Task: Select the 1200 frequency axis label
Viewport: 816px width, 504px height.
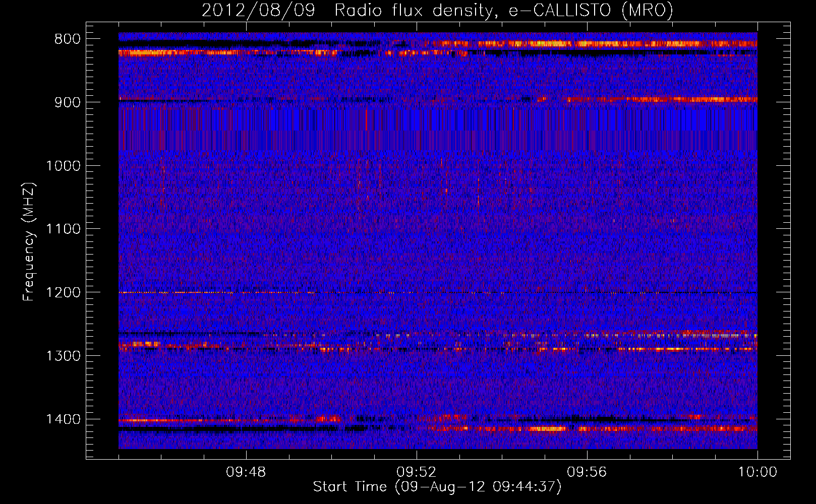Action: [64, 293]
